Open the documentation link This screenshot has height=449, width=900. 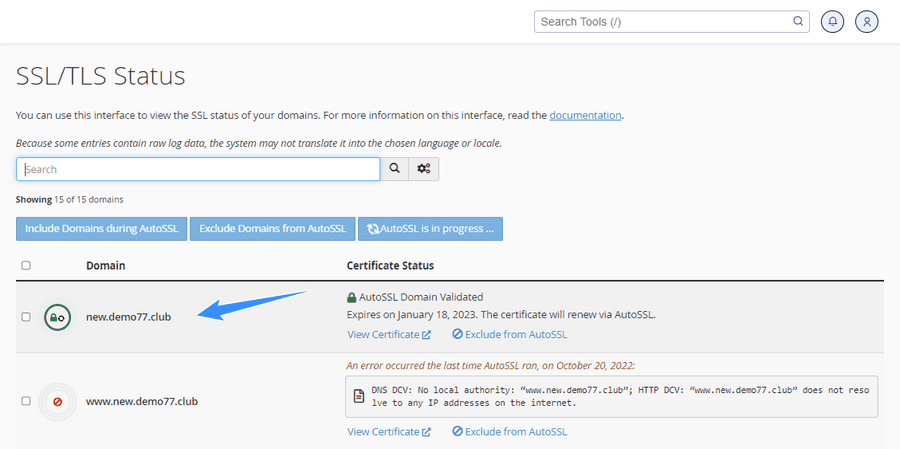(585, 115)
